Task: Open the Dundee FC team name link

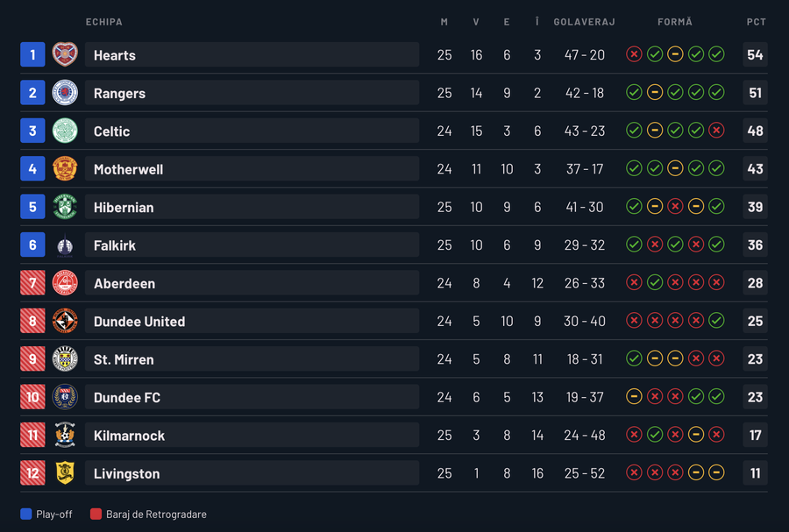Action: 127,397
